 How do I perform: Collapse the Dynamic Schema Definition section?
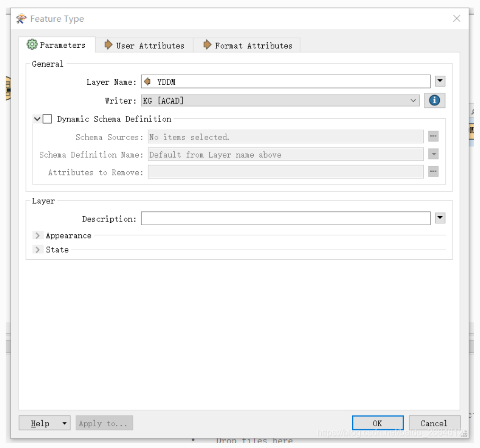coord(37,119)
